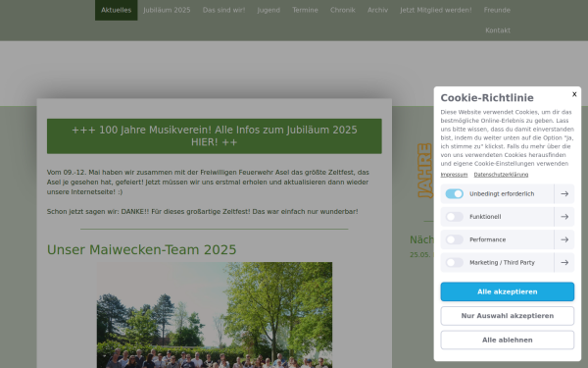Navigate to the Jugend page
The width and height of the screenshot is (588, 368).
click(x=269, y=10)
